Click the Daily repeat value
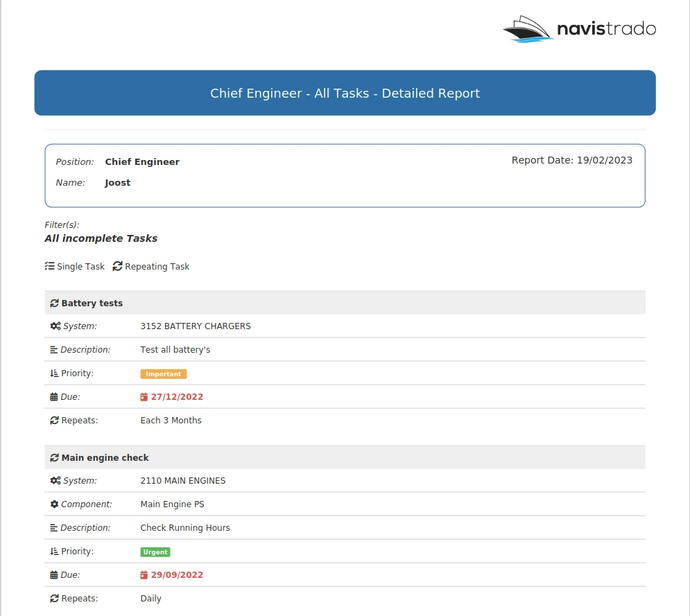This screenshot has width=690, height=616. click(150, 599)
